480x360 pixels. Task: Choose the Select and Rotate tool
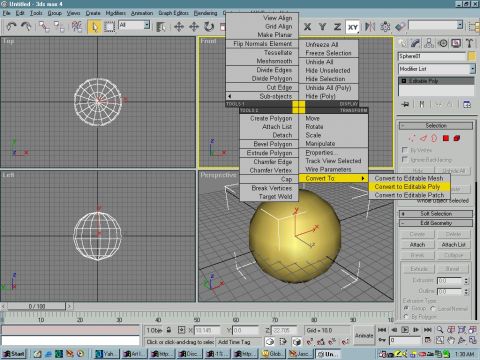[209, 27]
